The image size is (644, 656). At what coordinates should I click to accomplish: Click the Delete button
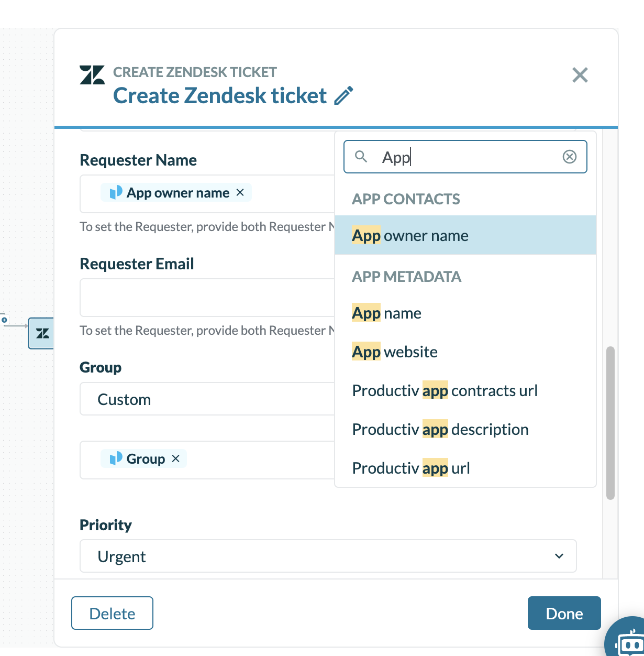(112, 613)
